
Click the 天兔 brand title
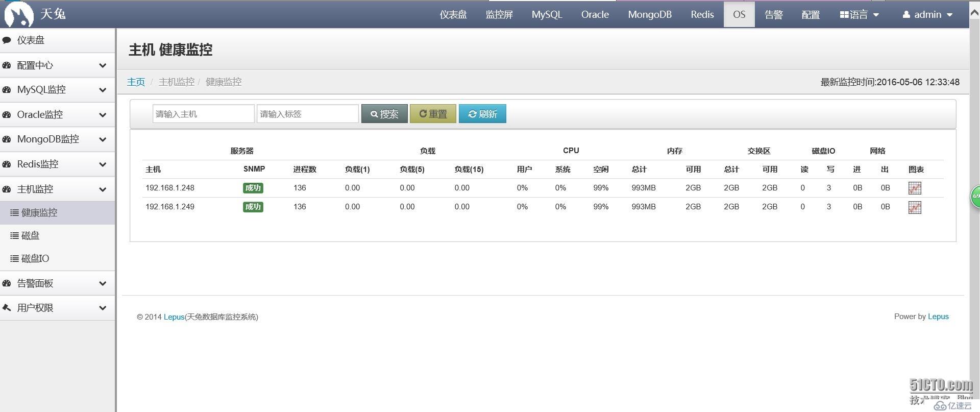[x=53, y=14]
